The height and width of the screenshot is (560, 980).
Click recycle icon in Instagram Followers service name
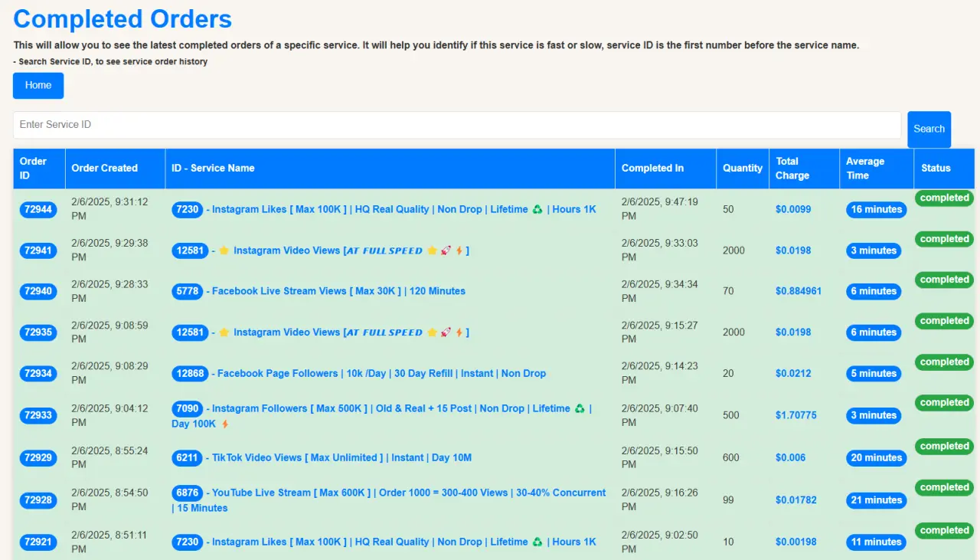click(x=580, y=408)
